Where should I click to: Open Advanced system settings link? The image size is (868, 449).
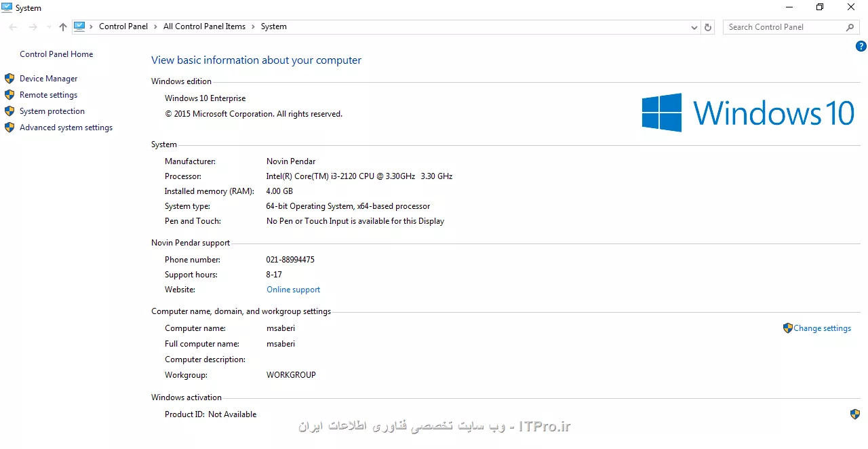pyautogui.click(x=66, y=128)
